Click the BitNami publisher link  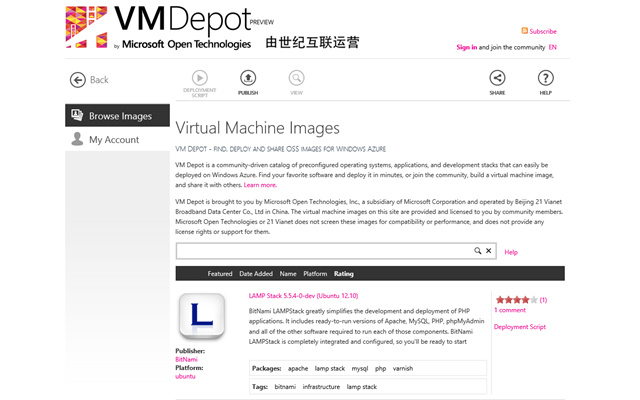click(x=186, y=360)
